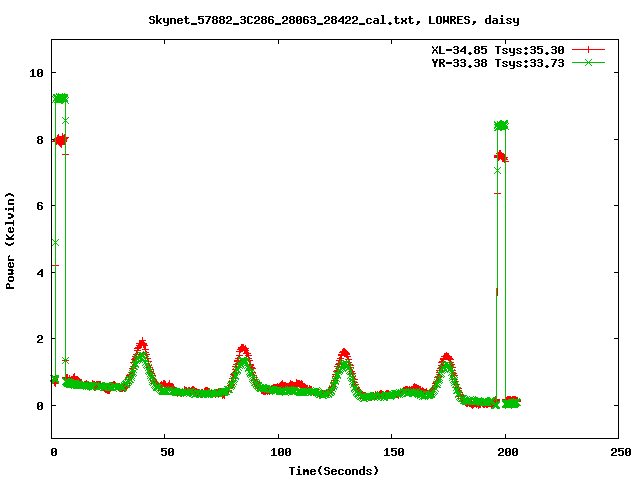Screen dimensions: 640x480
Task: Click the 10 tick label on y-axis
Action: point(35,73)
